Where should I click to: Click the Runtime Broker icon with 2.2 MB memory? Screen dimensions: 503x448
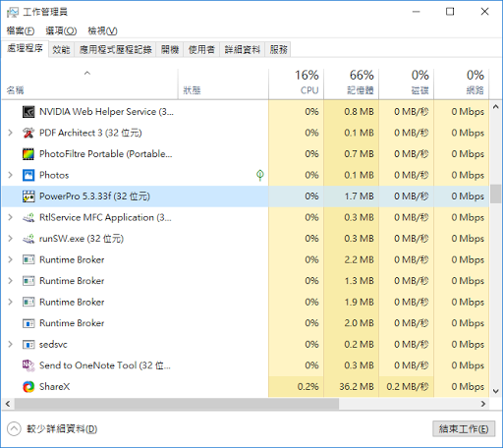click(x=28, y=259)
